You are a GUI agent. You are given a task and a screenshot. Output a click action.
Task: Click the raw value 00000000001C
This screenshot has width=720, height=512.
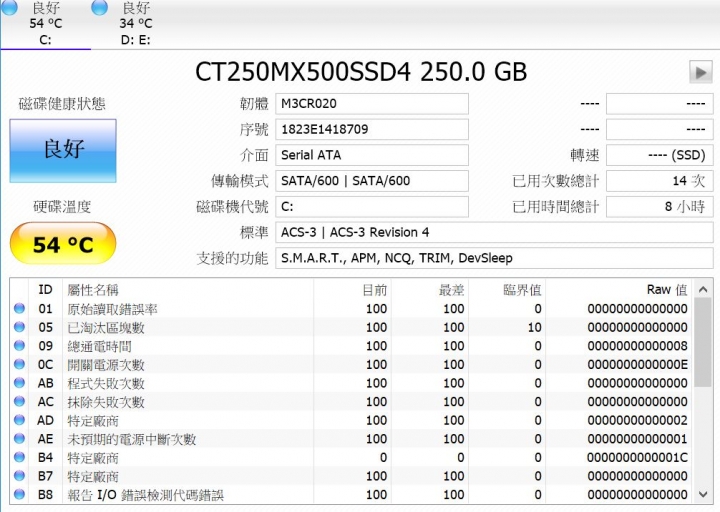pyautogui.click(x=637, y=457)
